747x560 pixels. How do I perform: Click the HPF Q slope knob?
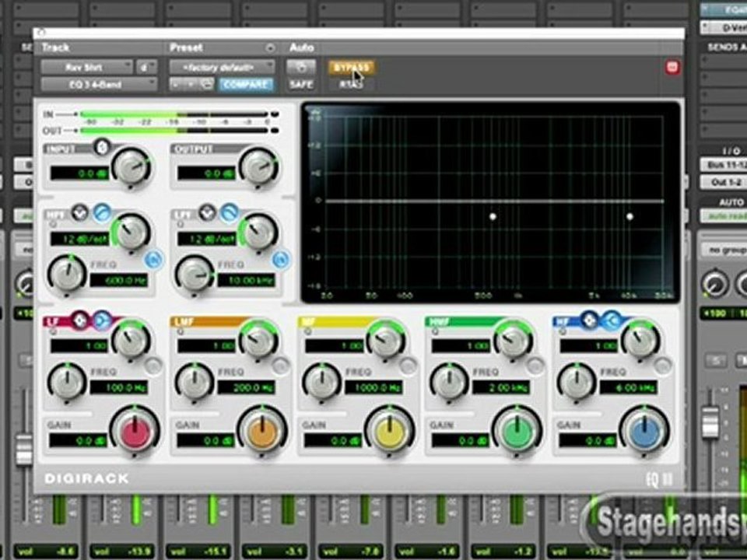(x=131, y=232)
